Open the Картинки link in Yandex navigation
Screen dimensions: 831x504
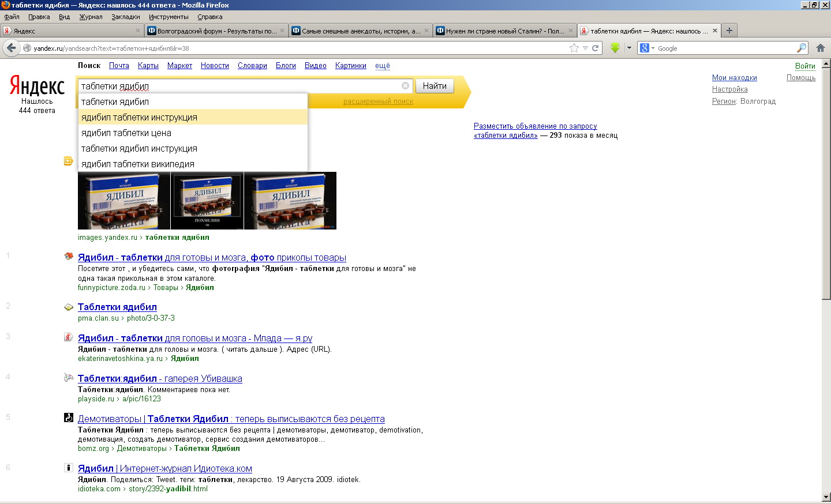[x=350, y=66]
